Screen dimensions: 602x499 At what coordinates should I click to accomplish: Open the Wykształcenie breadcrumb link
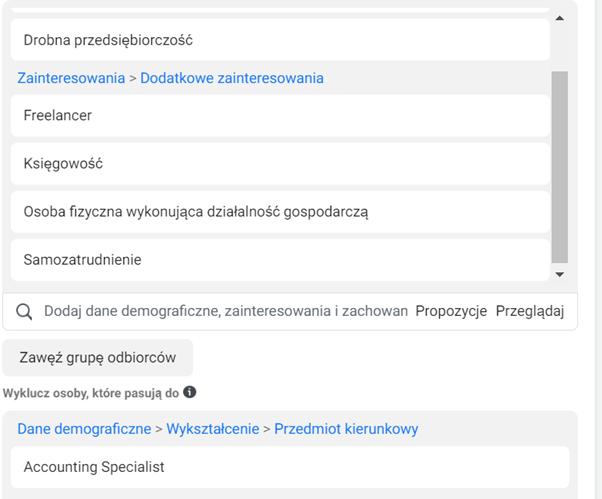coord(213,429)
